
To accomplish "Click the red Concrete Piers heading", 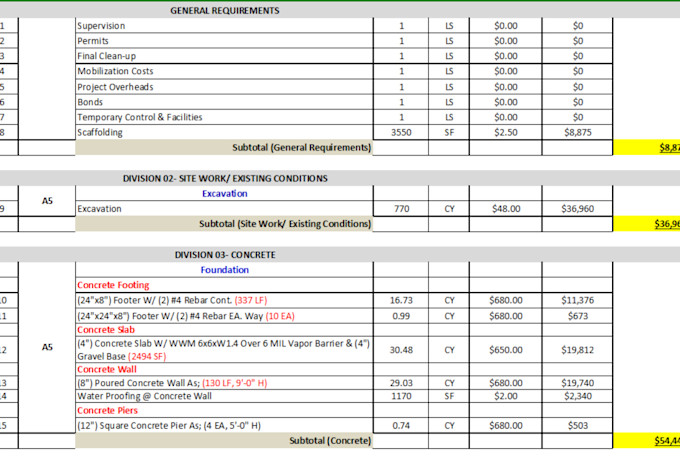I will [x=224, y=410].
